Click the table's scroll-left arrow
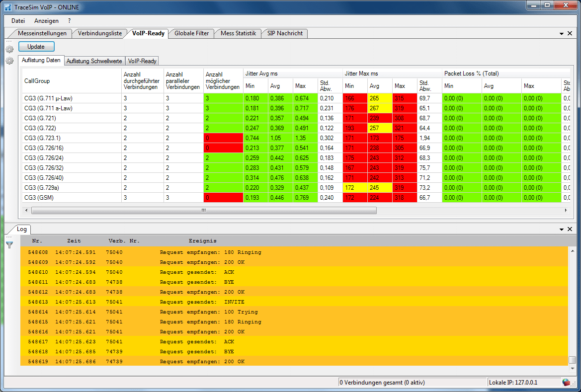Viewport: 581px width, 392px height. coord(26,211)
